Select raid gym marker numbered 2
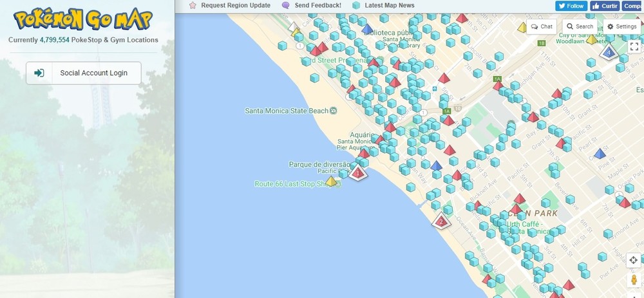 click(441, 221)
